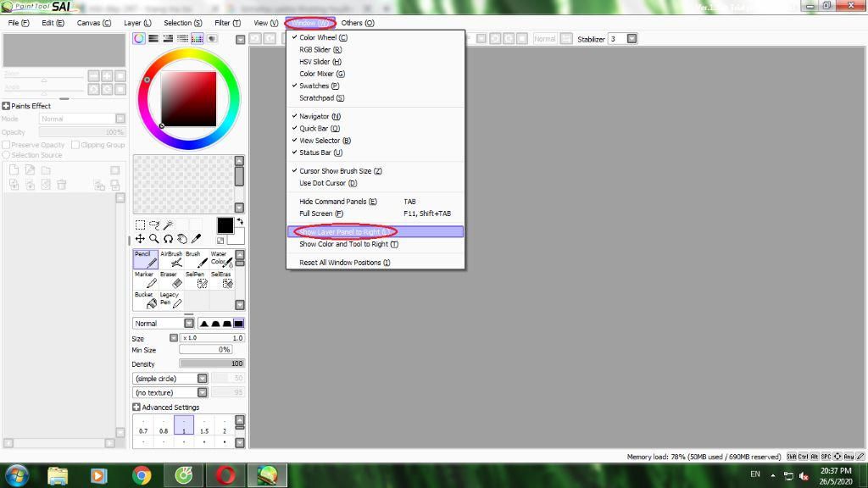
Task: Uncheck Swatches in Window menu
Action: click(376, 86)
